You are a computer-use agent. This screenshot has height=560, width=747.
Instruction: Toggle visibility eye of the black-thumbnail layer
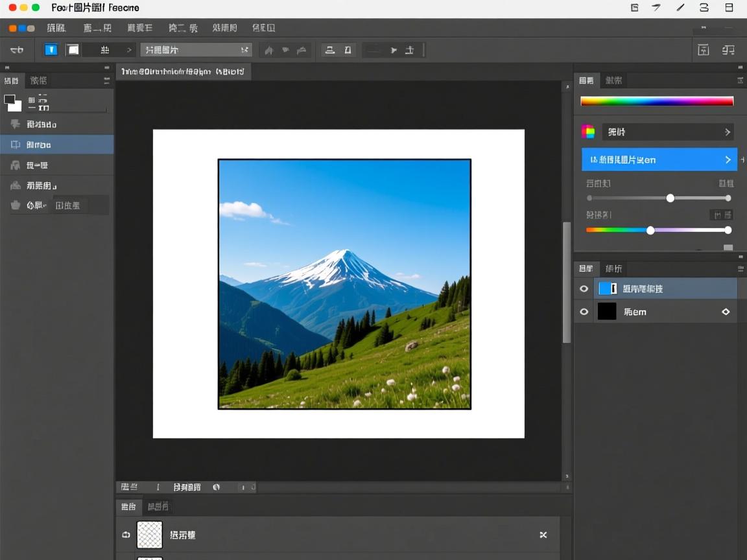click(x=584, y=312)
